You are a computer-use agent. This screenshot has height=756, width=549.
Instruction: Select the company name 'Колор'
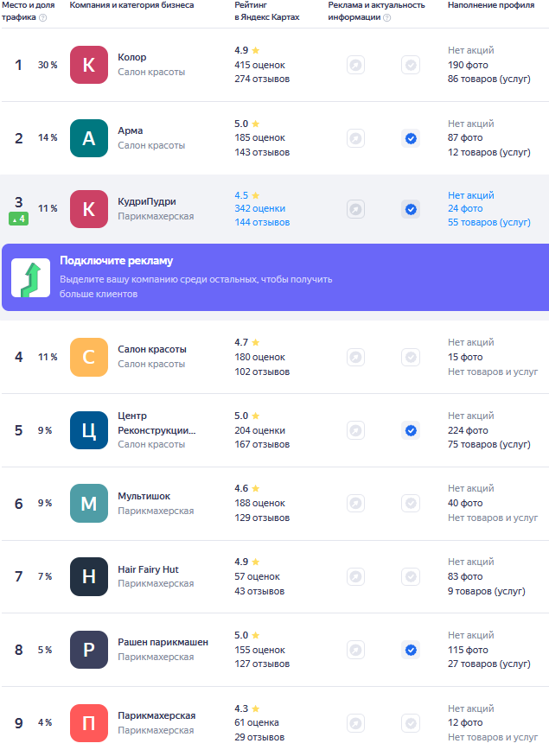[x=131, y=57]
